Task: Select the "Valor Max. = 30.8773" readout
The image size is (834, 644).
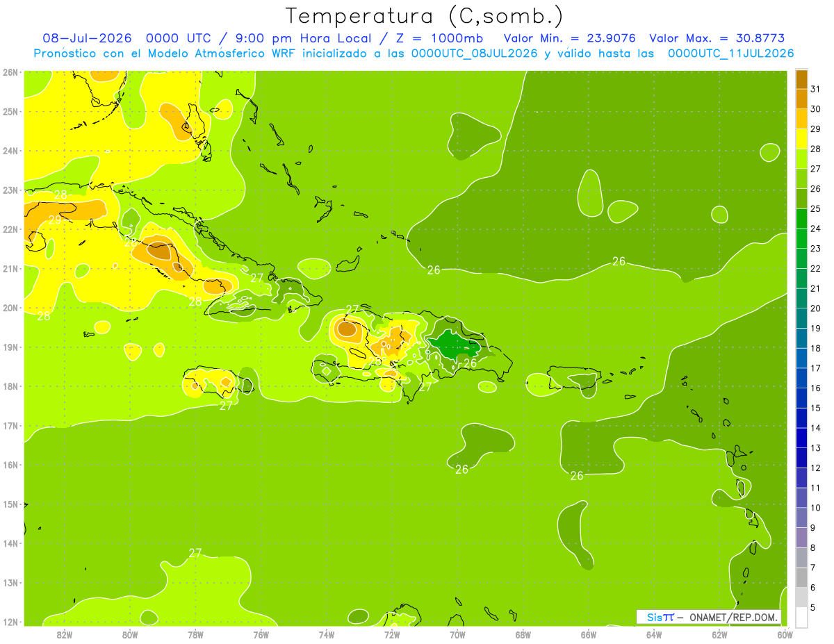Action: (x=717, y=38)
